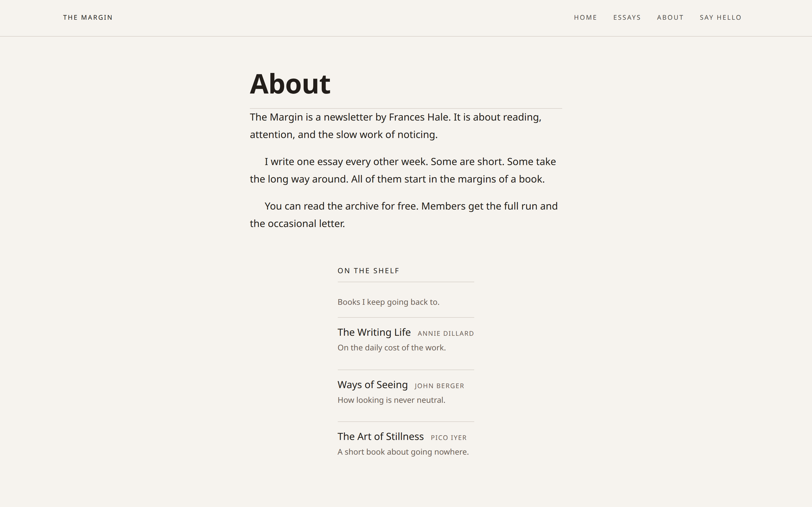Viewport: 812px width, 507px height.
Task: Click the 'On the daily cost' description
Action: 392,348
